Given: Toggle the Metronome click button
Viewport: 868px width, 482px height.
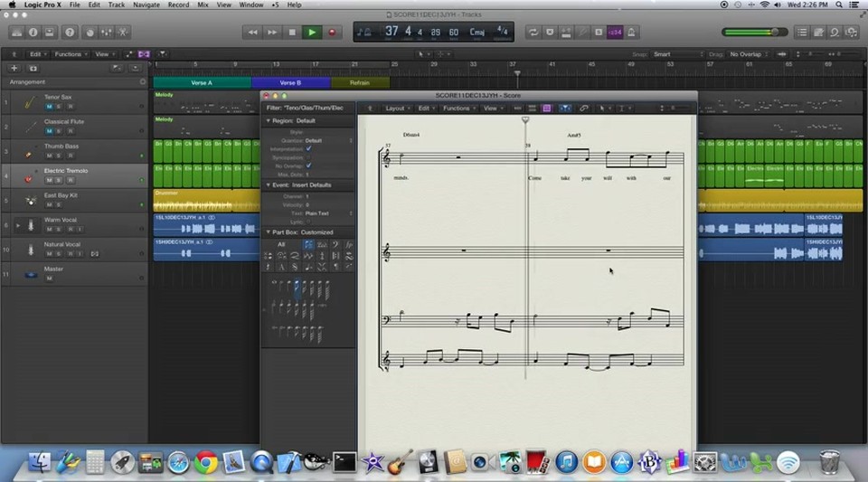Looking at the screenshot, I should [x=631, y=32].
